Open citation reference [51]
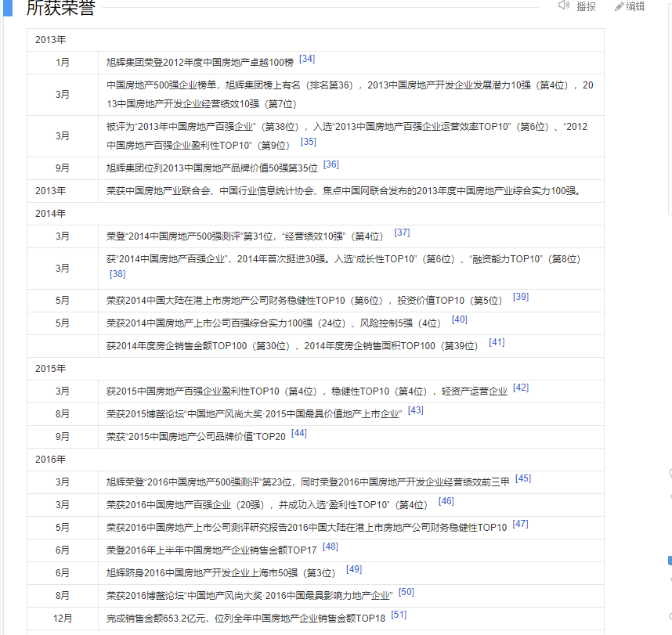The image size is (672, 635). (x=399, y=615)
